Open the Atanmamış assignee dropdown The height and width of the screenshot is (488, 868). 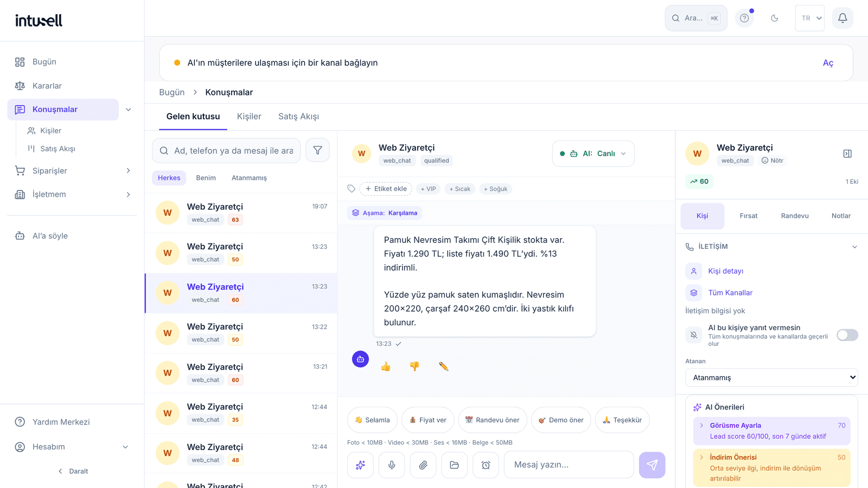(771, 377)
